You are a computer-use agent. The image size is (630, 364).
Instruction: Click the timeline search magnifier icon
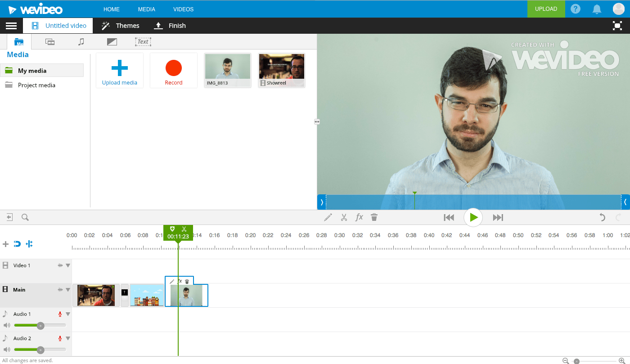[25, 217]
